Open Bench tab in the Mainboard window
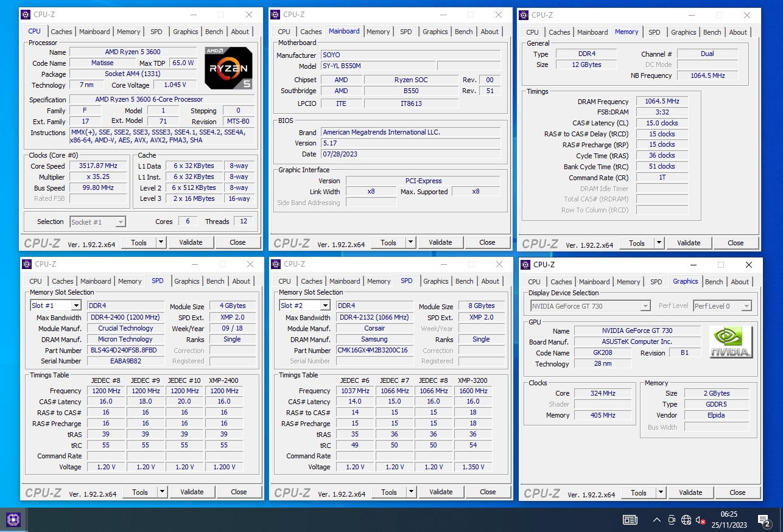The height and width of the screenshot is (532, 783). pyautogui.click(x=463, y=32)
